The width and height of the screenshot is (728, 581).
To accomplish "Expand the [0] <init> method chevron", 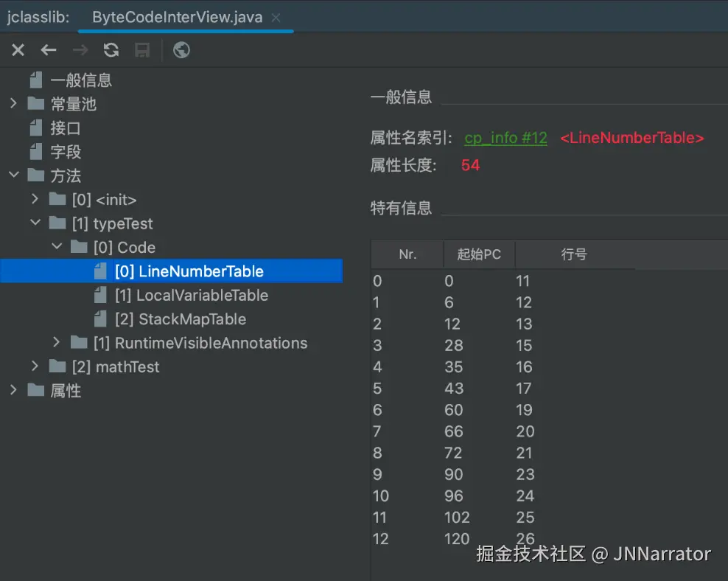I will tap(35, 199).
